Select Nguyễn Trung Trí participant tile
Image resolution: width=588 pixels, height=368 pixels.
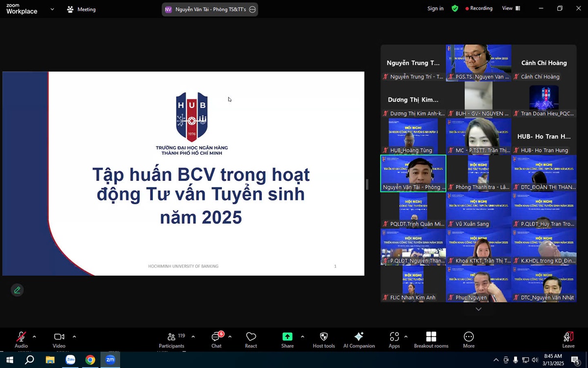tap(413, 63)
